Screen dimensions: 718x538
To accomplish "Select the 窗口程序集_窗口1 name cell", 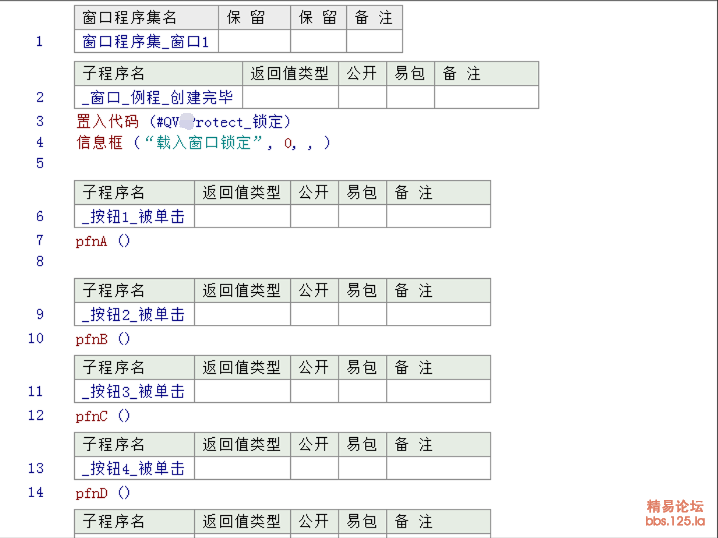I will click(x=146, y=41).
